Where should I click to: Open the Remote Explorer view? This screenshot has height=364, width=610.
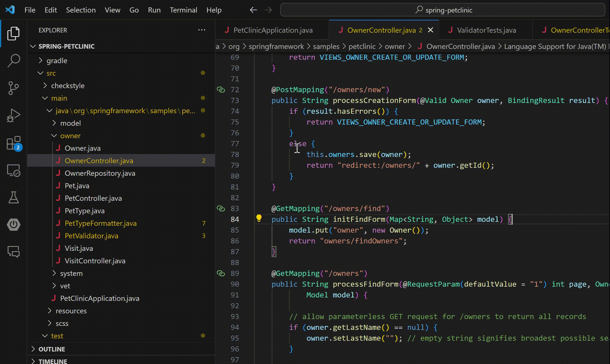(13, 170)
